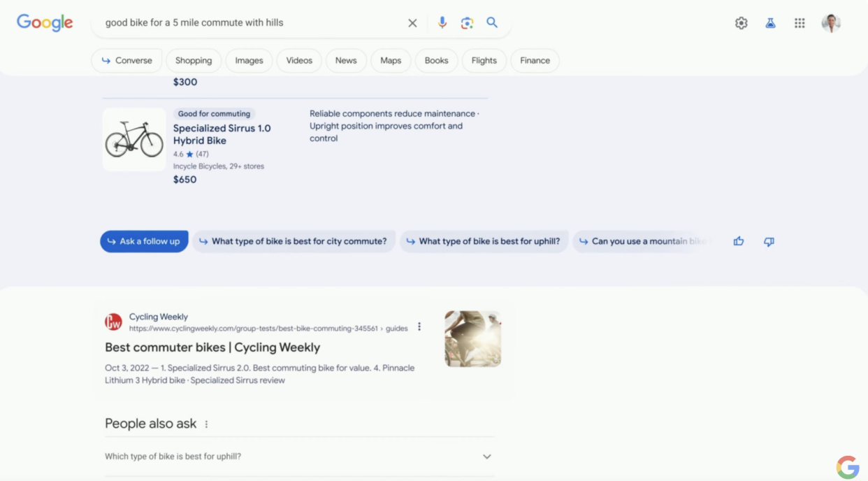Open People also ask options menu
This screenshot has height=481, width=868.
(x=206, y=424)
